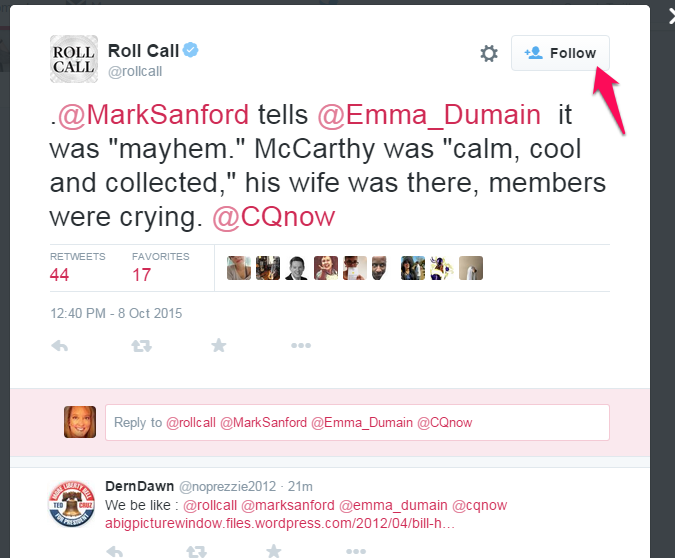This screenshot has width=675, height=558.
Task: Open the DernDawn profile avatar
Action: (74, 504)
